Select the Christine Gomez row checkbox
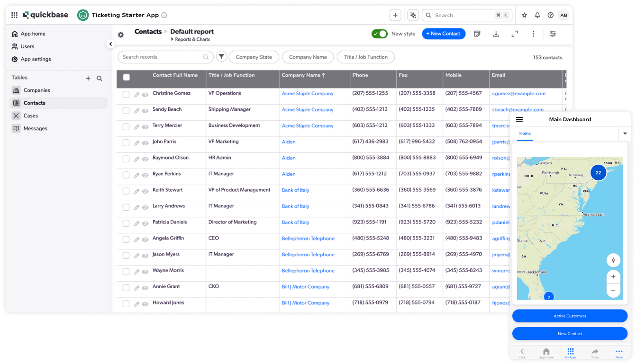The image size is (636, 364). (126, 94)
